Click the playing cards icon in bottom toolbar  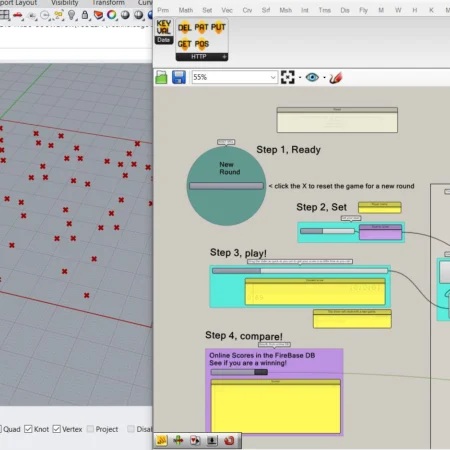[x=195, y=441]
